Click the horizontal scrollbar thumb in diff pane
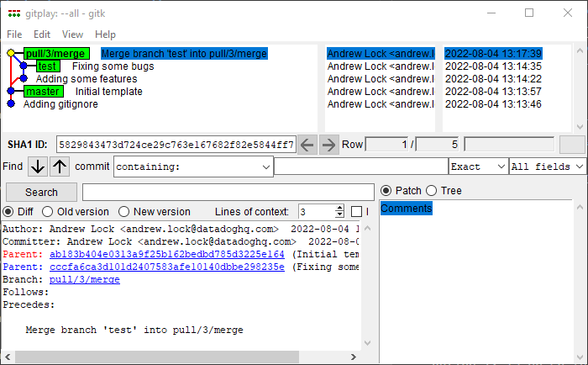Viewport: 588px width, 365px height. coord(157,357)
